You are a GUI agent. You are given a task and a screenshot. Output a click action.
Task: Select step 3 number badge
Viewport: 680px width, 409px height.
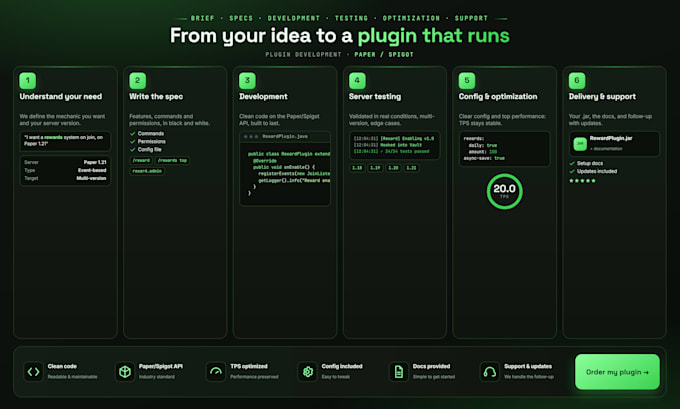point(247,81)
